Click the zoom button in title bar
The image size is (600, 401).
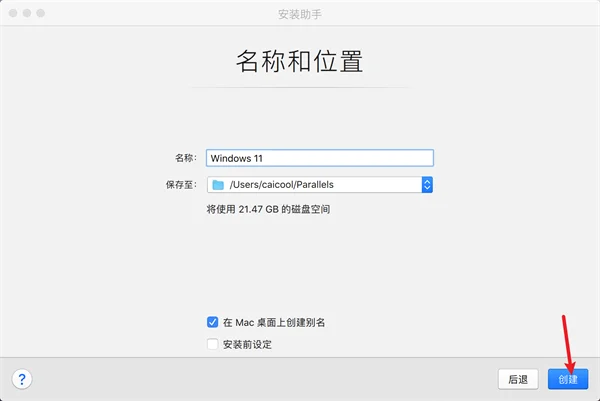pyautogui.click(x=41, y=13)
